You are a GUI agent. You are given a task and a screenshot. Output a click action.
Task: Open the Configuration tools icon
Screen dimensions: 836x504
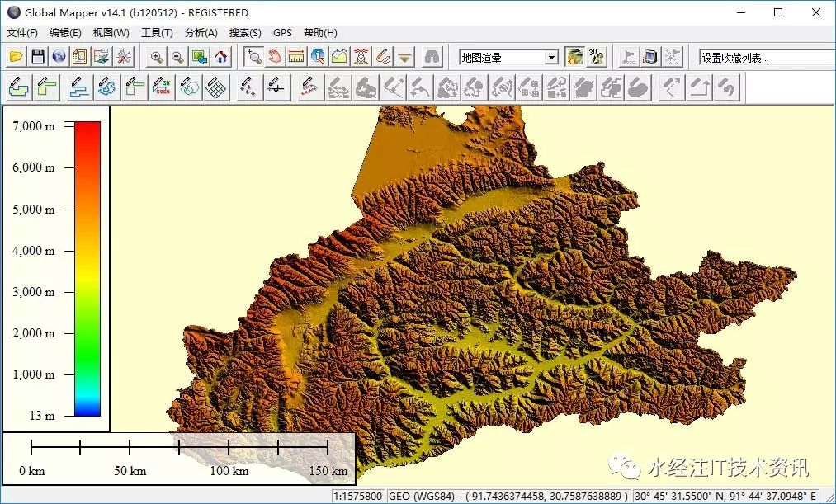pyautogui.click(x=123, y=57)
